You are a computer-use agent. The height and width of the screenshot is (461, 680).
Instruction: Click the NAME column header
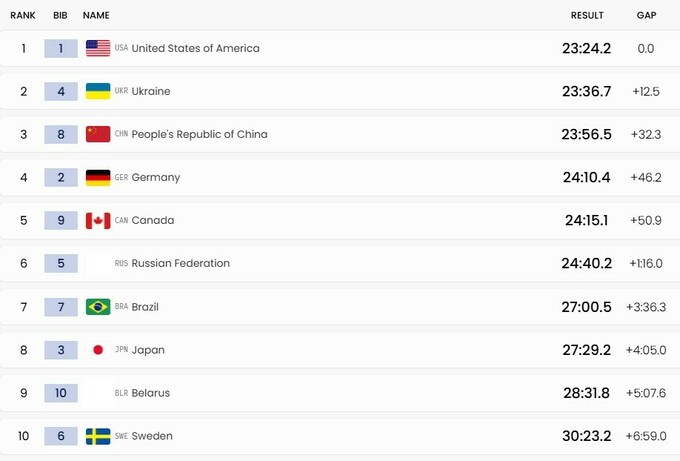pos(96,16)
